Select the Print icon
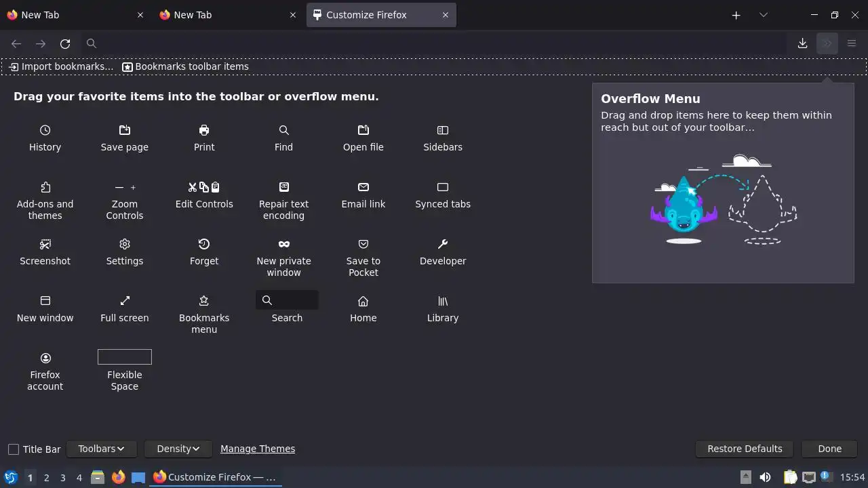This screenshot has width=868, height=488. pyautogui.click(x=204, y=130)
